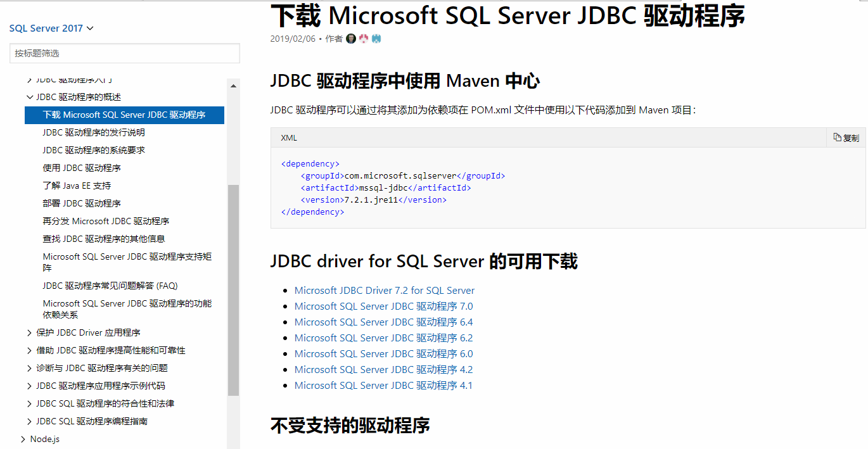Open SQL Server JDBC 驱动程序 4.1 link
The width and height of the screenshot is (868, 449).
click(383, 385)
